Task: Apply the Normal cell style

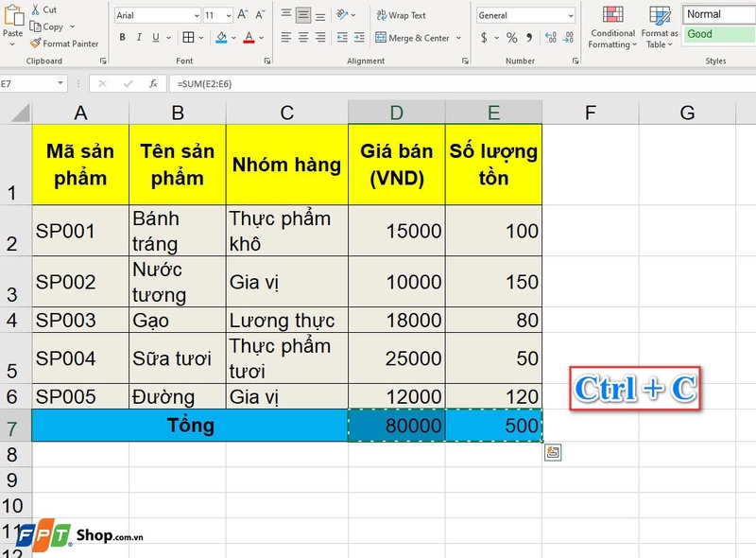Action: coord(719,14)
